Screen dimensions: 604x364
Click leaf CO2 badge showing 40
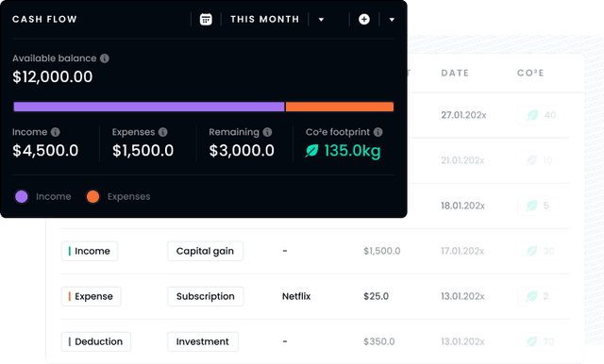tap(542, 115)
